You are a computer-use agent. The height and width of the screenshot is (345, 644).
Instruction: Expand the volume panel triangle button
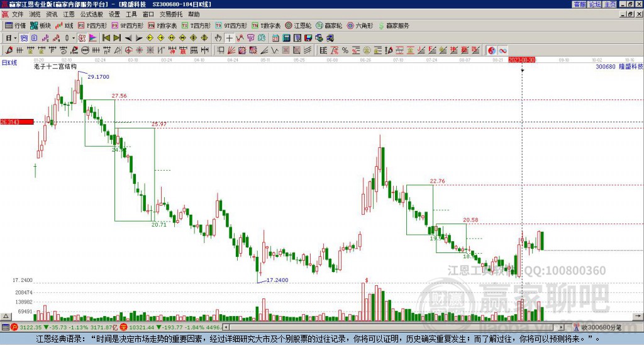click(x=6, y=317)
